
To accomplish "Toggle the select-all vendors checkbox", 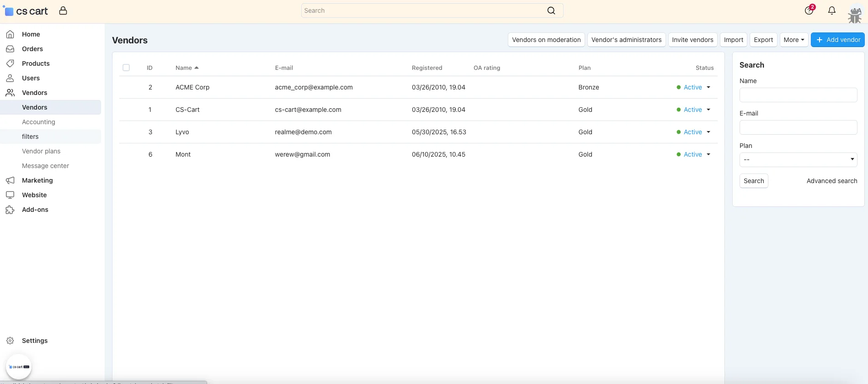I will pos(126,68).
